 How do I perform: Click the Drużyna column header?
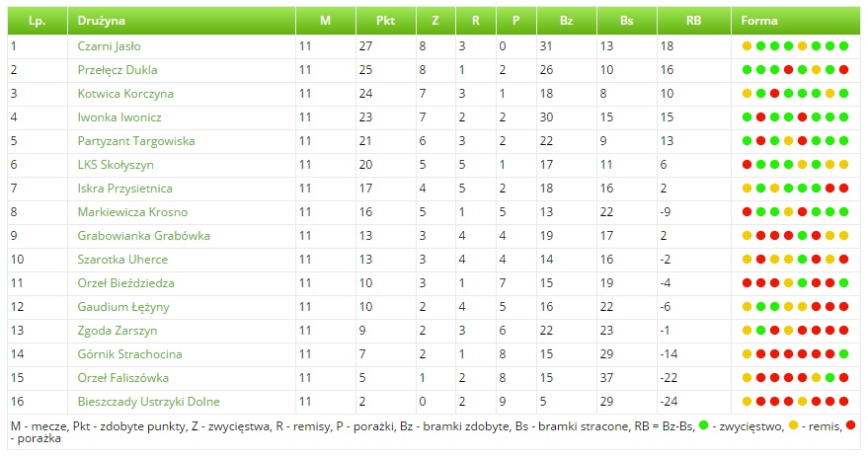click(102, 20)
